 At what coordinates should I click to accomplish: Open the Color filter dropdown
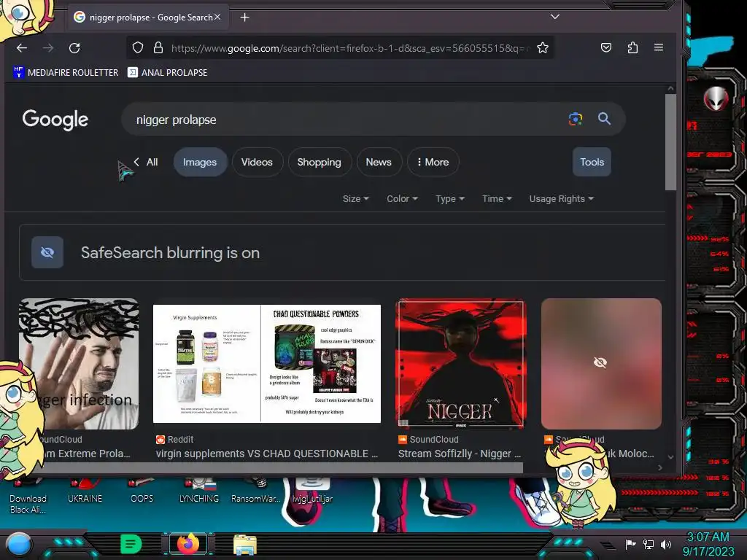pos(402,198)
